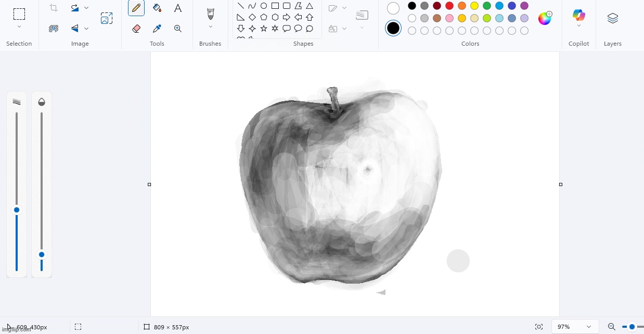Click the custom color picker wheel

(x=545, y=18)
